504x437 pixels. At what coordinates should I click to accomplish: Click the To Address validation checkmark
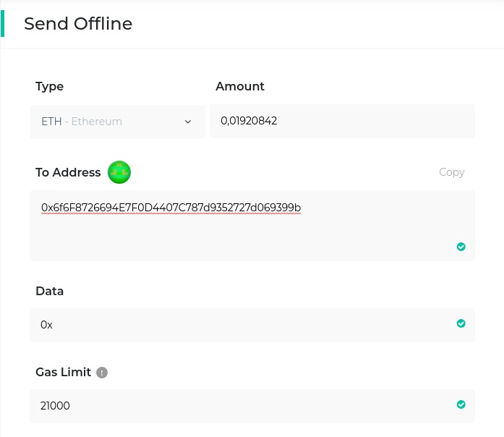coord(461,247)
